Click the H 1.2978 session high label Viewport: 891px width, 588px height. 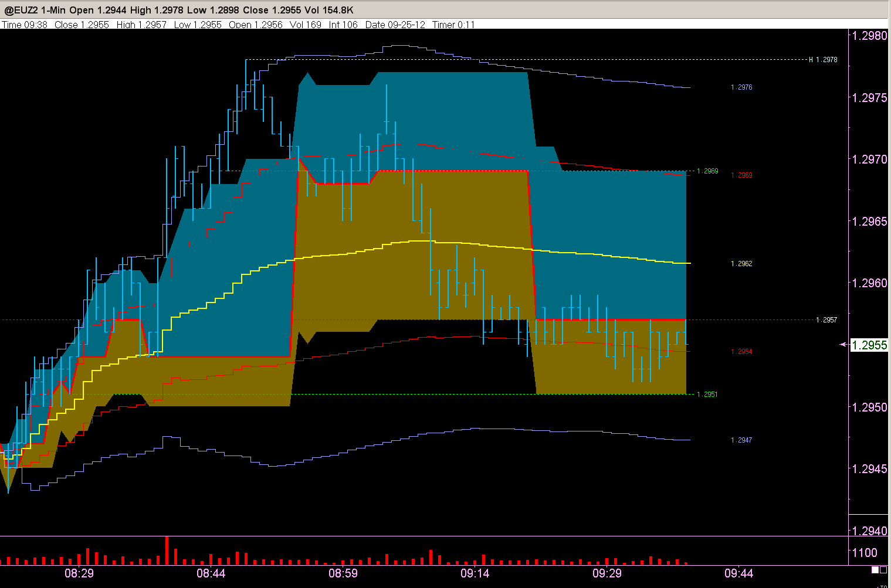click(824, 60)
